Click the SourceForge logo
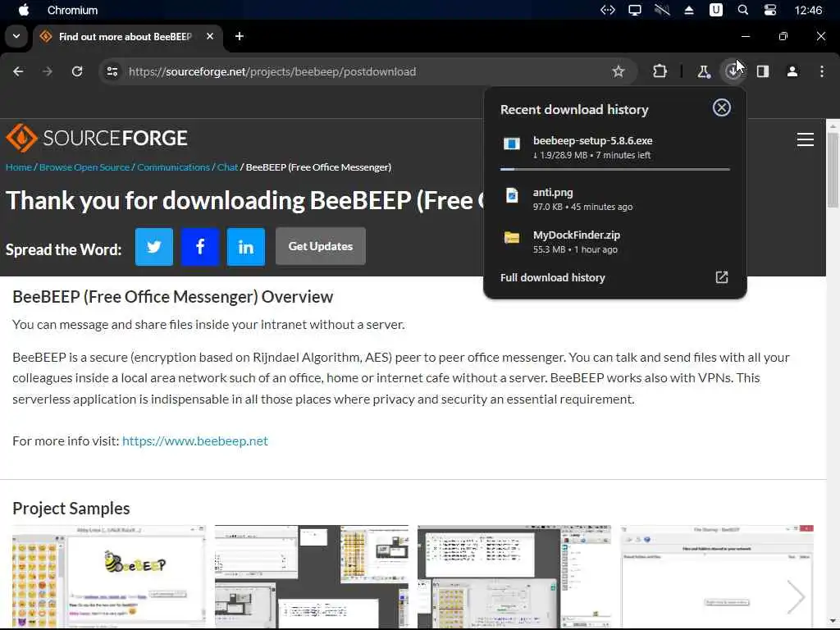Viewport: 840px width, 630px height. [x=97, y=138]
